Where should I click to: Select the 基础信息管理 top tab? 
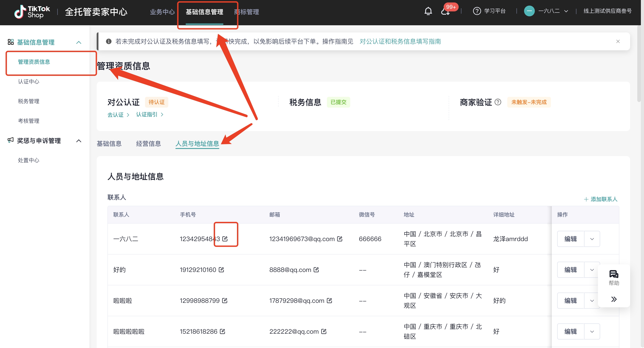pos(204,12)
